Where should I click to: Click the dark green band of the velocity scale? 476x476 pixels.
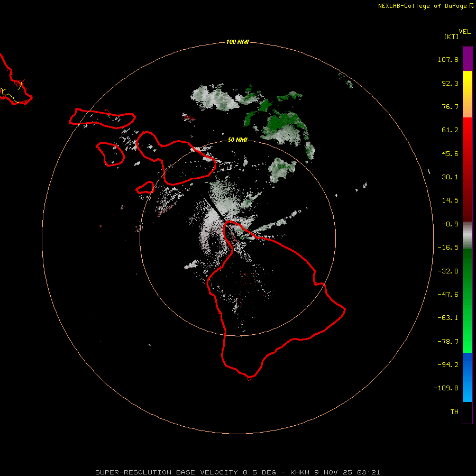click(467, 267)
